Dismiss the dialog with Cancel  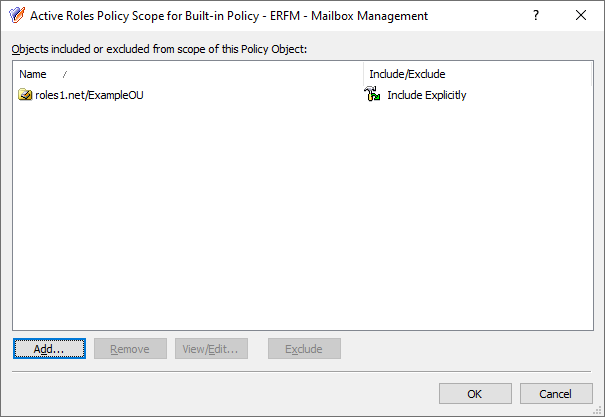pos(556,393)
